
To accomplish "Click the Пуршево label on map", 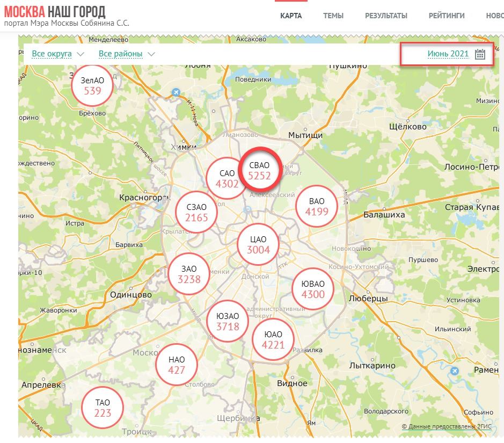I will point(423,260).
